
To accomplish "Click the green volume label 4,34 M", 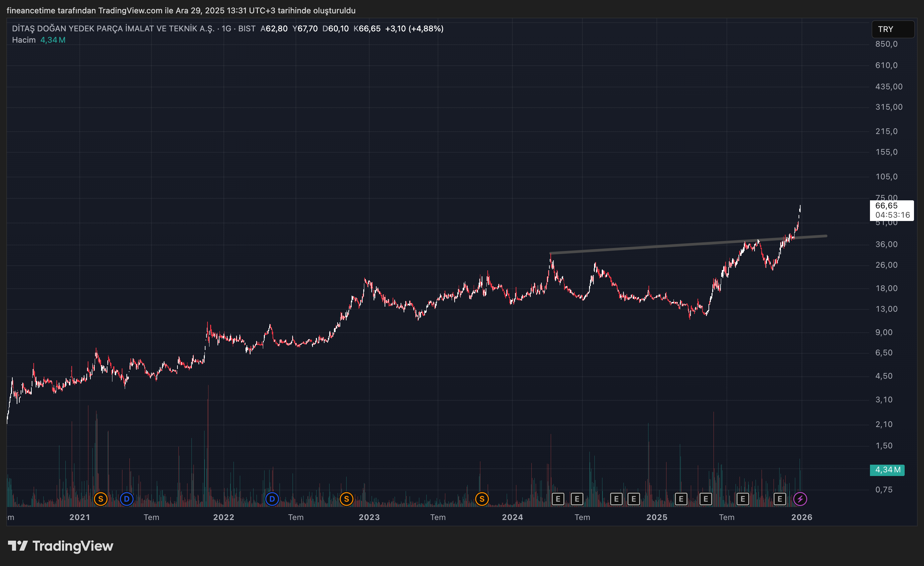I will (x=887, y=470).
